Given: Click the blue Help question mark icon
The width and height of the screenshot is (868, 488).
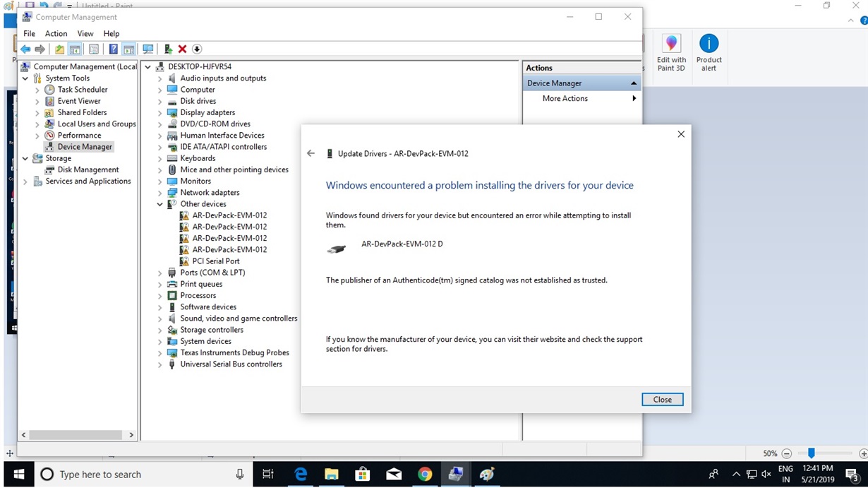Looking at the screenshot, I should click(x=113, y=49).
